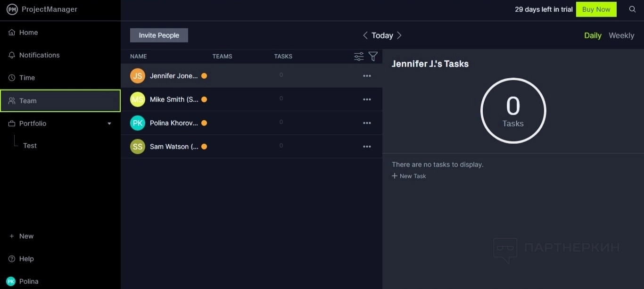Open Notifications in the sidebar
This screenshot has height=289, width=644.
coord(39,55)
